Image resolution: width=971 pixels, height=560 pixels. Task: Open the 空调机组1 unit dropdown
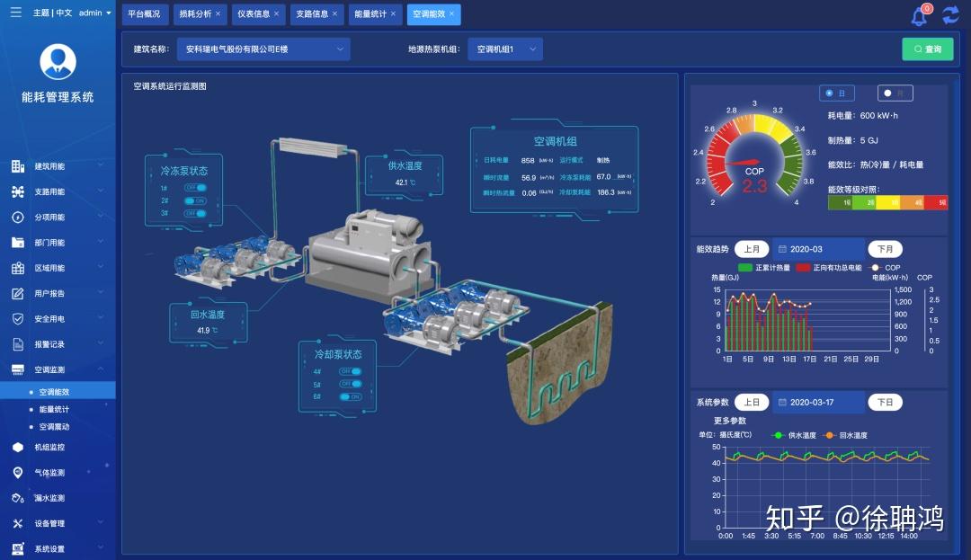point(505,49)
